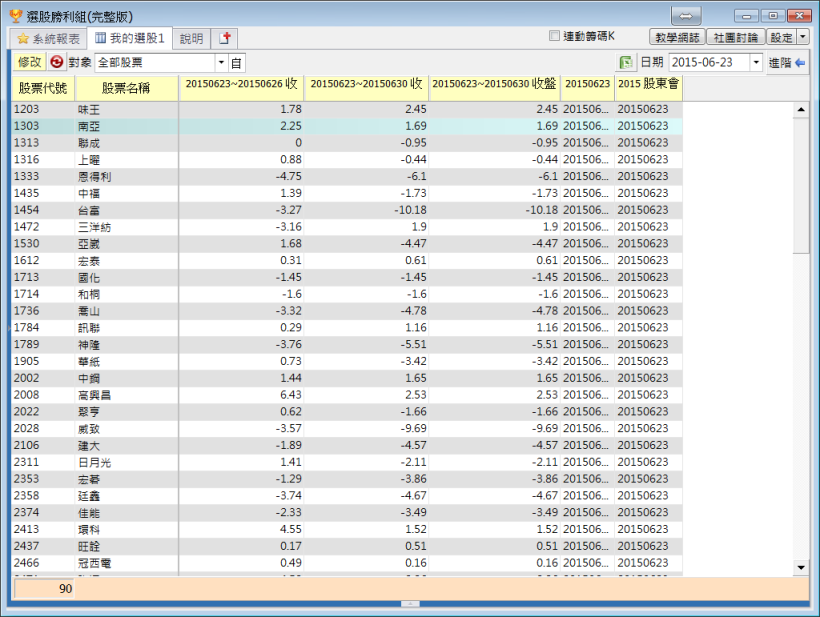Click the trophy app icon in title bar

[15, 16]
